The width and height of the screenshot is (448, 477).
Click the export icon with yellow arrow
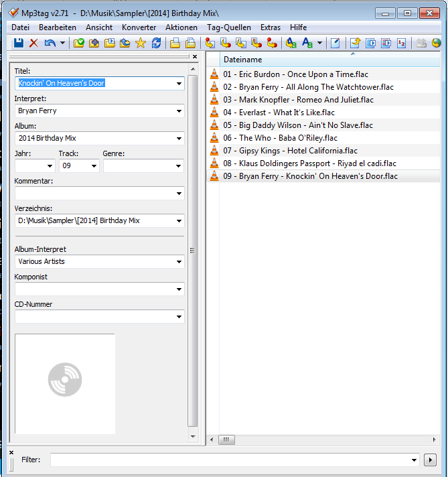coord(355,43)
